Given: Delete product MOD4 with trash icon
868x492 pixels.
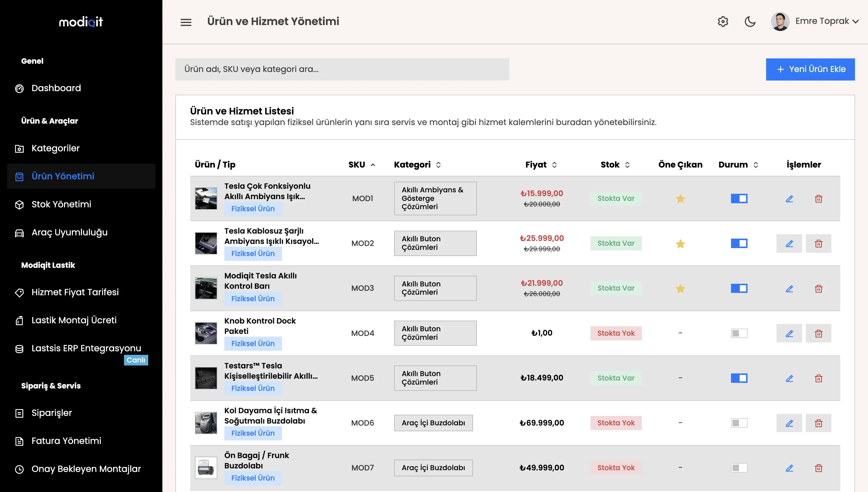Looking at the screenshot, I should click(x=818, y=334).
